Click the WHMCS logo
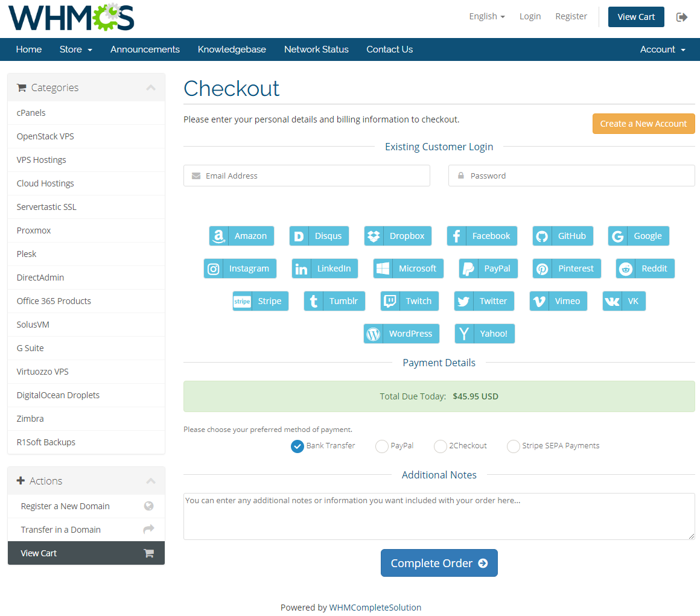 coord(71,17)
